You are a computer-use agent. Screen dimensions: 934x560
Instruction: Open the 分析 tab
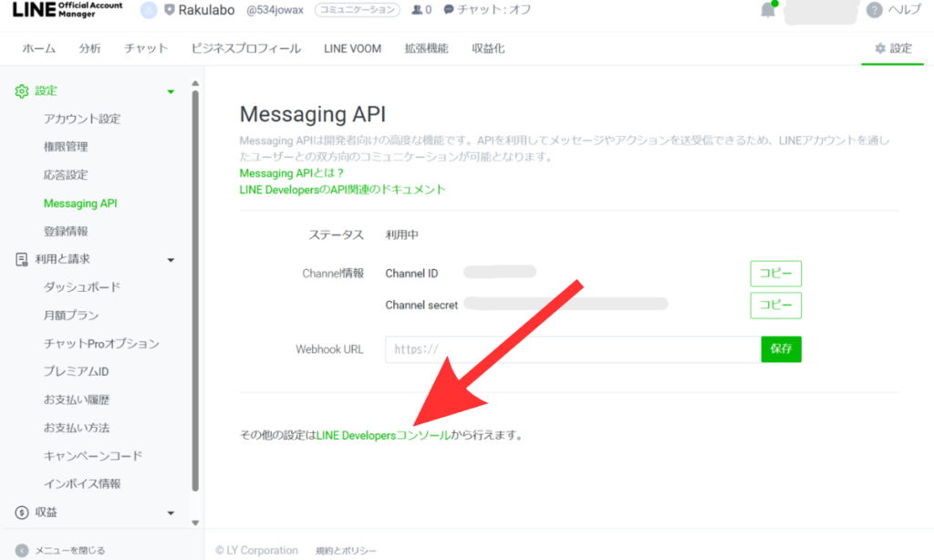(90, 49)
